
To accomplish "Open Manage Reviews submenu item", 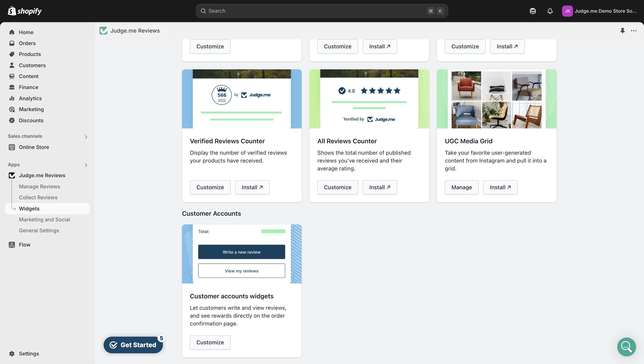I will tap(40, 187).
